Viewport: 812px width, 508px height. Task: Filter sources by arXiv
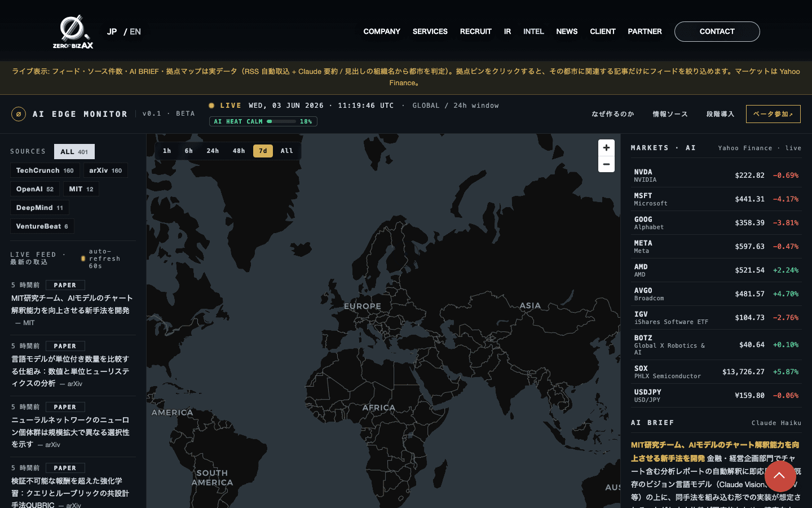point(105,170)
